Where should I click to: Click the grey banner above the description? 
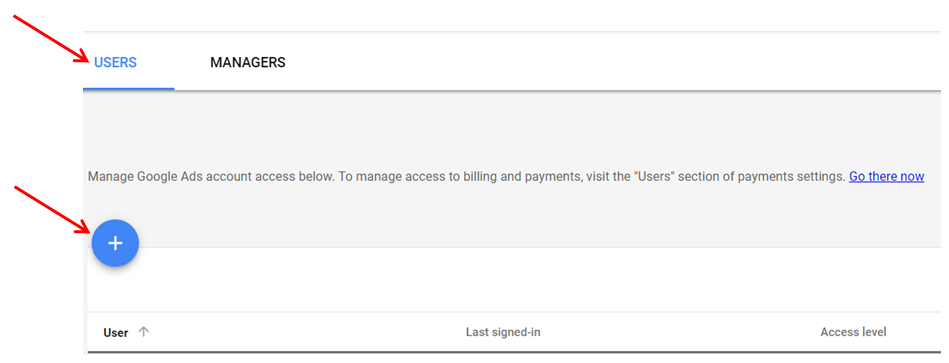pyautogui.click(x=512, y=127)
